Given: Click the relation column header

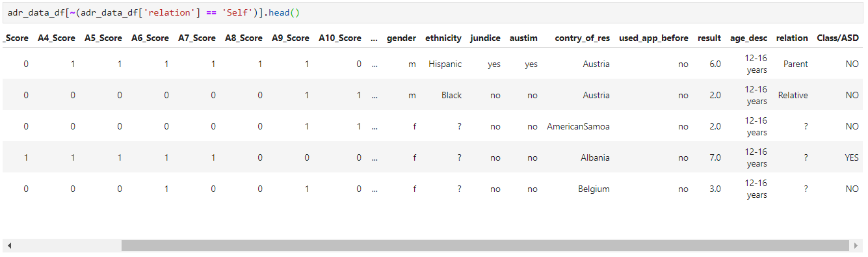Looking at the screenshot, I should coord(792,38).
